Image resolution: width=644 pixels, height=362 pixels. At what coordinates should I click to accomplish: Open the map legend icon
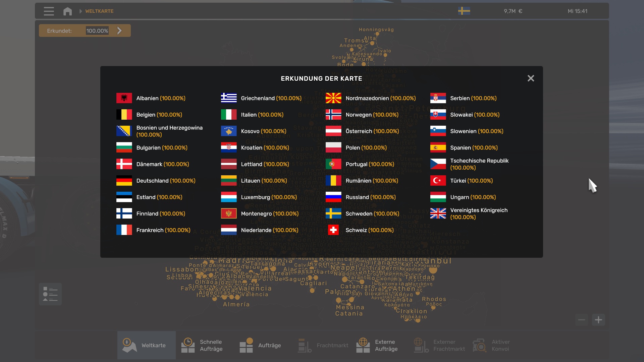click(x=50, y=294)
